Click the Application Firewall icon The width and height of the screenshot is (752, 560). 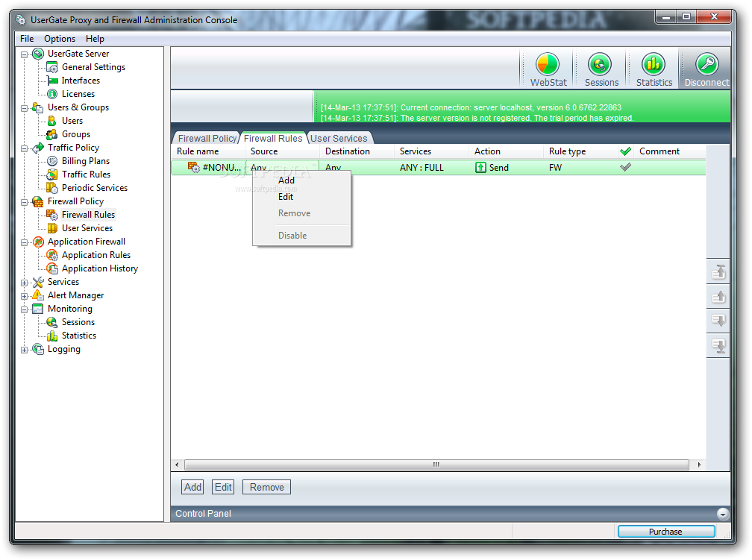38,242
